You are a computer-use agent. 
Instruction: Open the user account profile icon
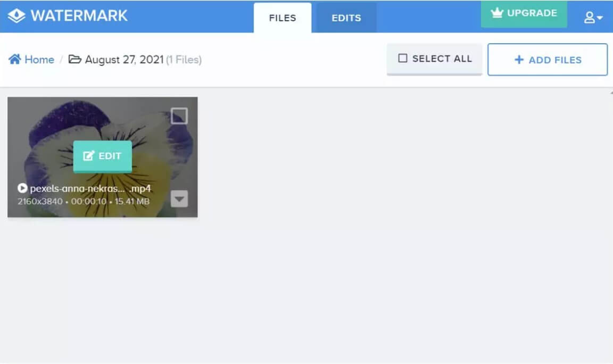(589, 17)
